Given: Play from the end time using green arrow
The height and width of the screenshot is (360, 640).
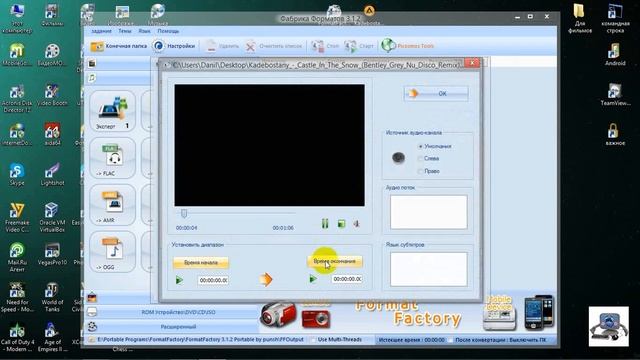Looking at the screenshot, I should [x=313, y=279].
